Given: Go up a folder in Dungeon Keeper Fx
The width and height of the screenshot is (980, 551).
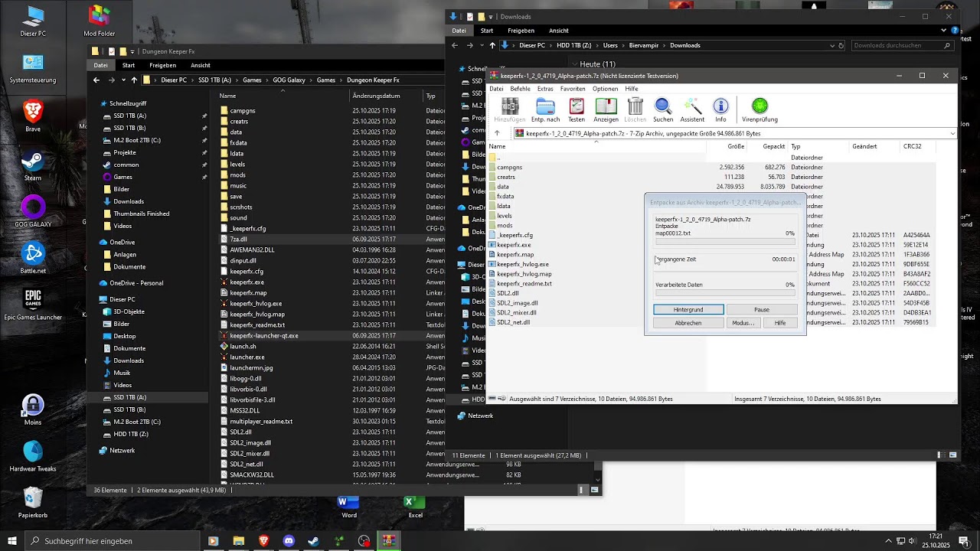Looking at the screenshot, I should [x=134, y=80].
